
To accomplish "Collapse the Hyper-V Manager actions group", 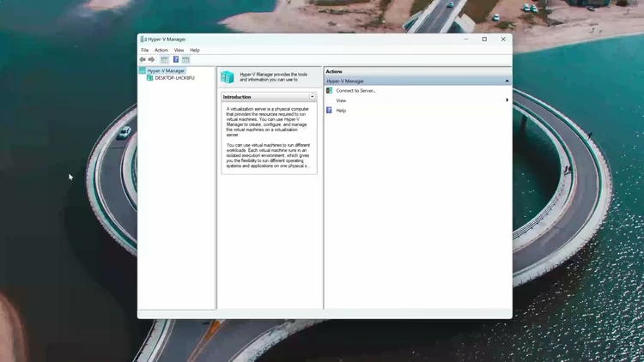I will click(x=507, y=81).
